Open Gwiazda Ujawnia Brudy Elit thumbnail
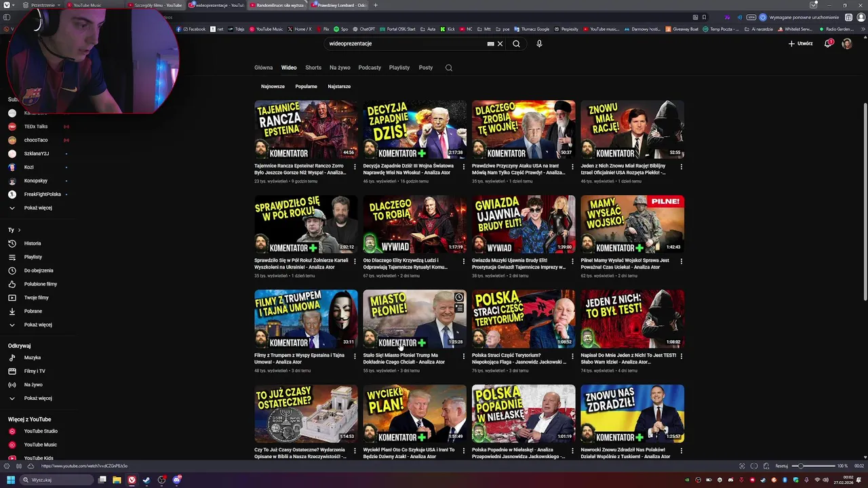The width and height of the screenshot is (868, 488). tap(524, 224)
